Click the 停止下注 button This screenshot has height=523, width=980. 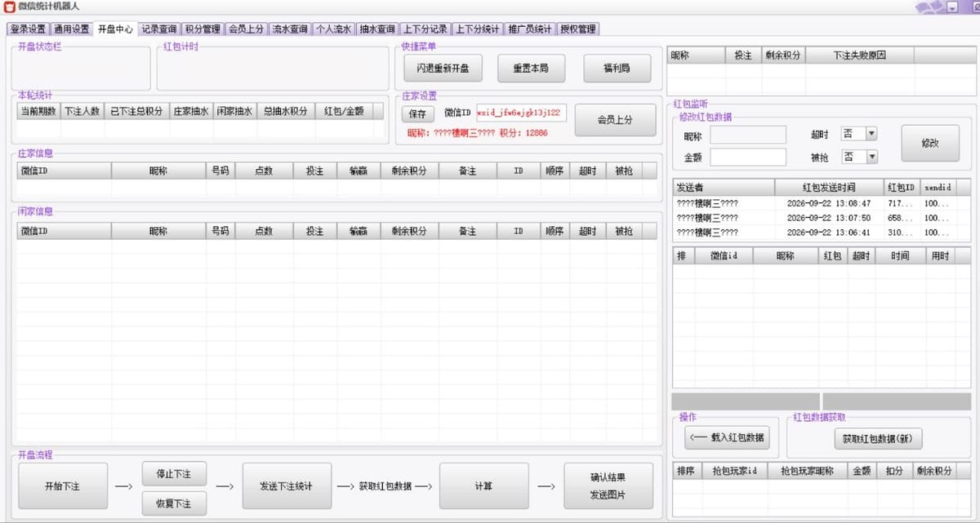pos(174,472)
